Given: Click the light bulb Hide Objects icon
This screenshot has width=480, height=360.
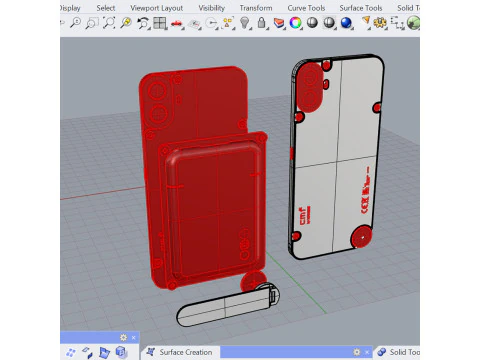Looking at the screenshot, I should coord(245,23).
